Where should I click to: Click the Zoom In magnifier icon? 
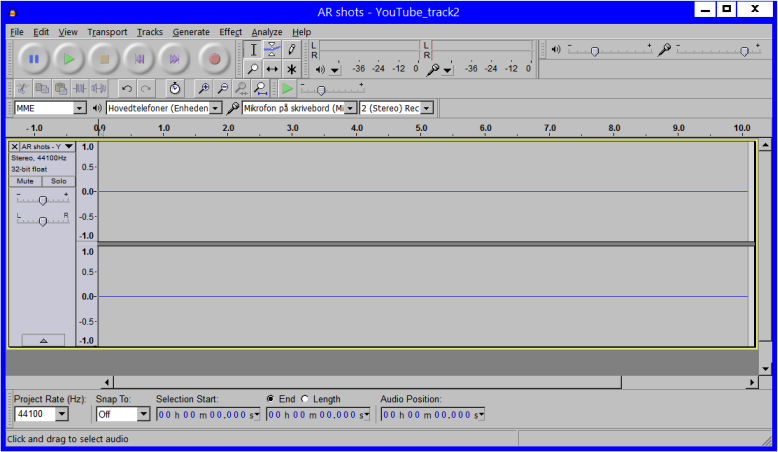tap(203, 89)
